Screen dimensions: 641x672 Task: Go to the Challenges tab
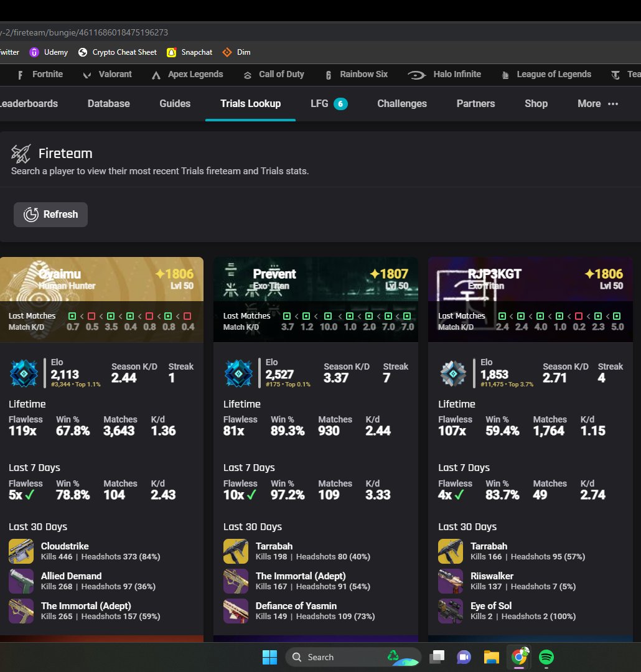pos(402,104)
